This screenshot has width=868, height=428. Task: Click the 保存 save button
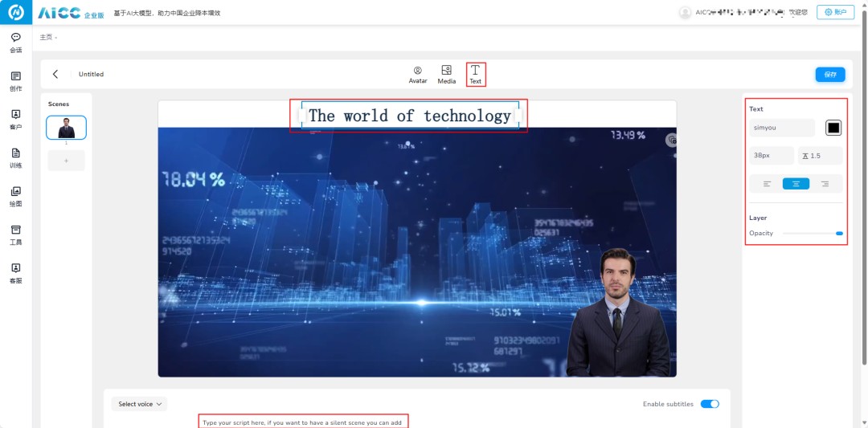(x=829, y=75)
